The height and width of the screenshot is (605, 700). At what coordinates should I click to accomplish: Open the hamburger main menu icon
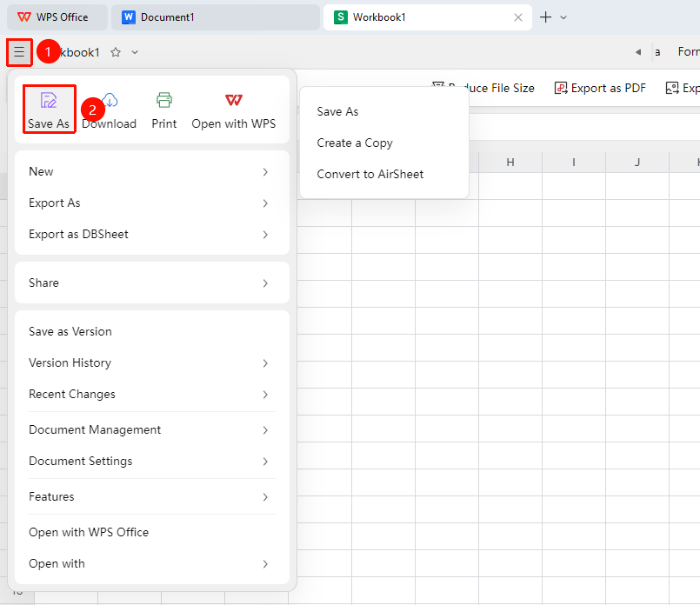tap(19, 52)
